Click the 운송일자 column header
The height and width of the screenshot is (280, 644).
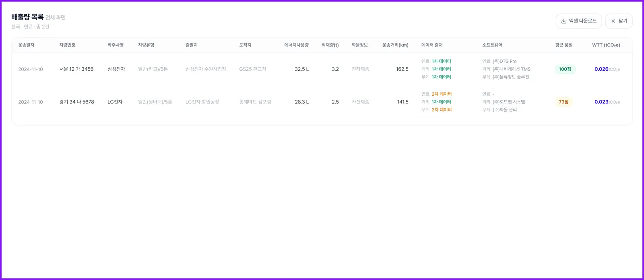coord(26,45)
